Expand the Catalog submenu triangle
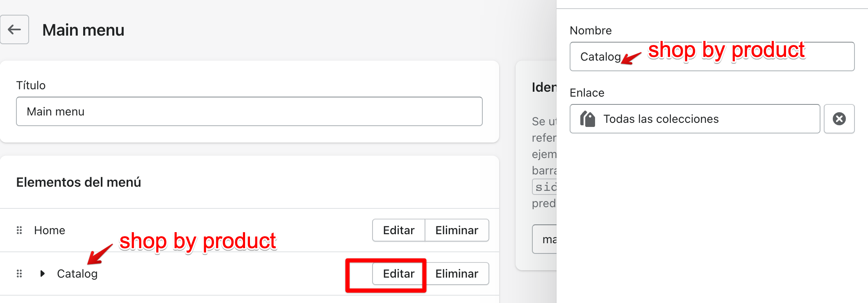 point(43,274)
